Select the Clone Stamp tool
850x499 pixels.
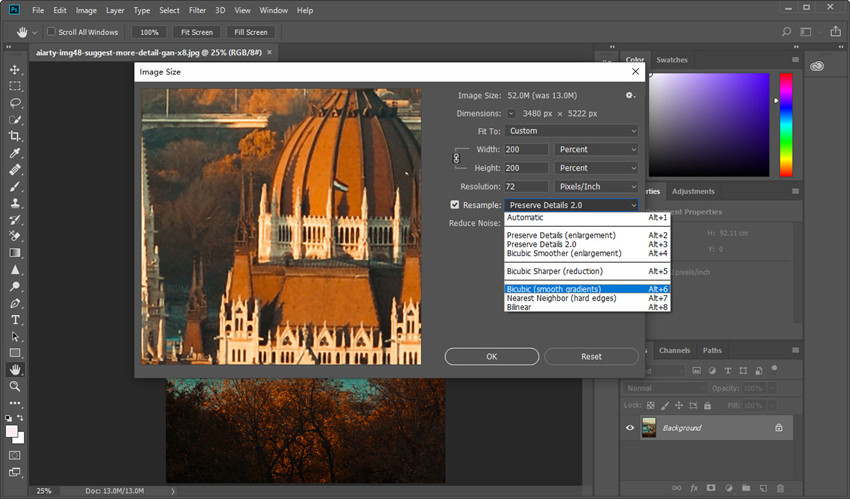[x=15, y=203]
